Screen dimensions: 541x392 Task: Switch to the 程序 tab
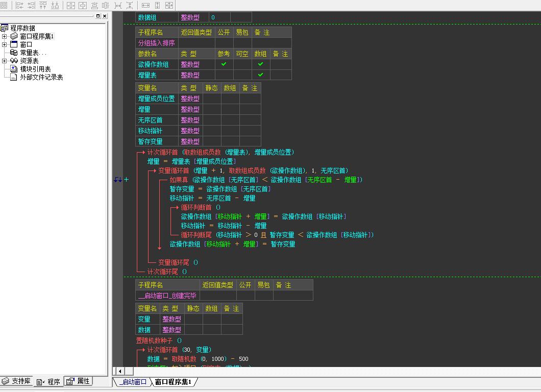pyautogui.click(x=48, y=382)
